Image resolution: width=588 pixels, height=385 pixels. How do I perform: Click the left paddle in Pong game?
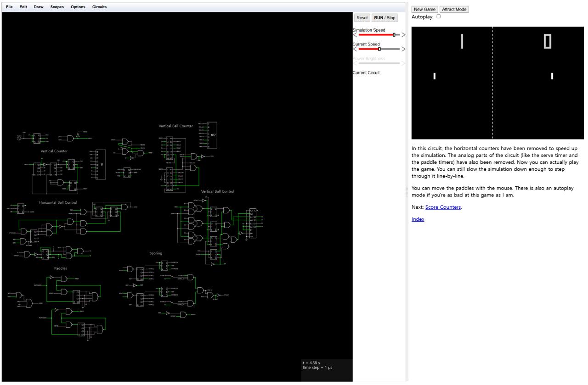pyautogui.click(x=434, y=76)
